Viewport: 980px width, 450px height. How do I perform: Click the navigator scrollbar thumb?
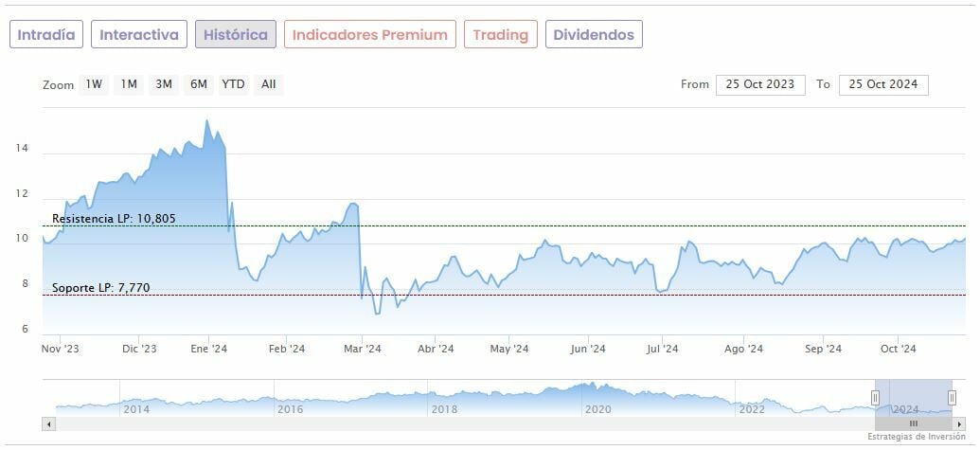point(914,423)
